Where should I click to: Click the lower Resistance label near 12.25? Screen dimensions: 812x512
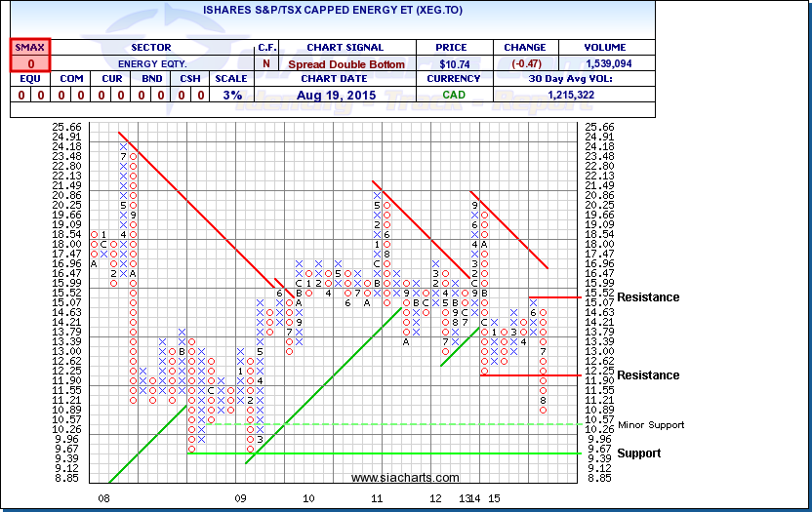(648, 375)
